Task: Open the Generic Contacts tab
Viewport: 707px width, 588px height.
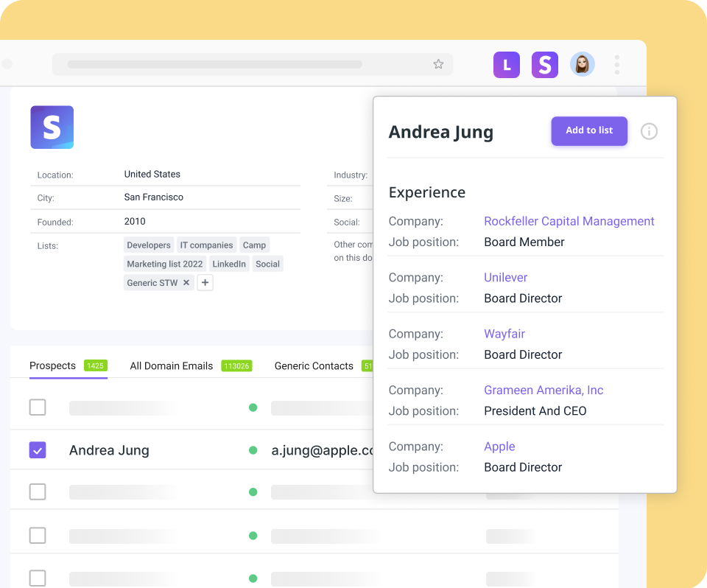Action: point(313,365)
